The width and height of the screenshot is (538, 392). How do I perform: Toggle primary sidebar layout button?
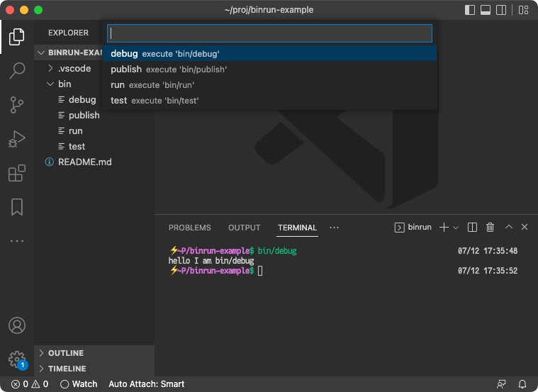[470, 10]
